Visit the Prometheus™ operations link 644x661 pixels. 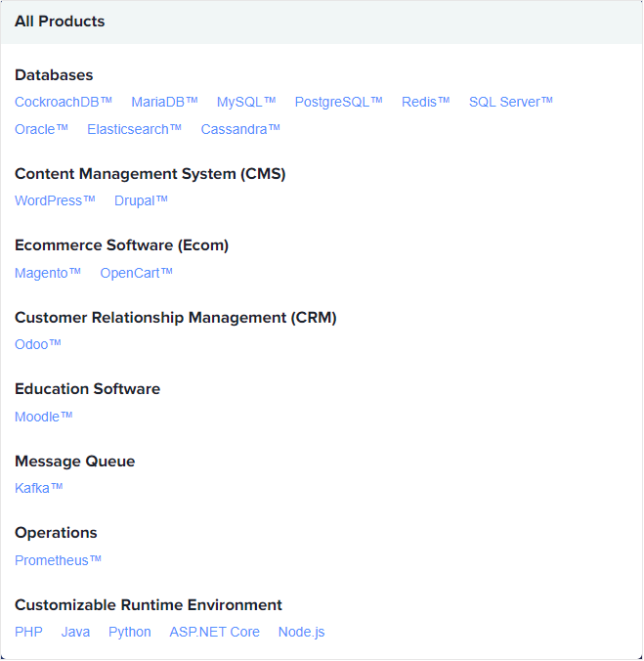click(x=58, y=560)
